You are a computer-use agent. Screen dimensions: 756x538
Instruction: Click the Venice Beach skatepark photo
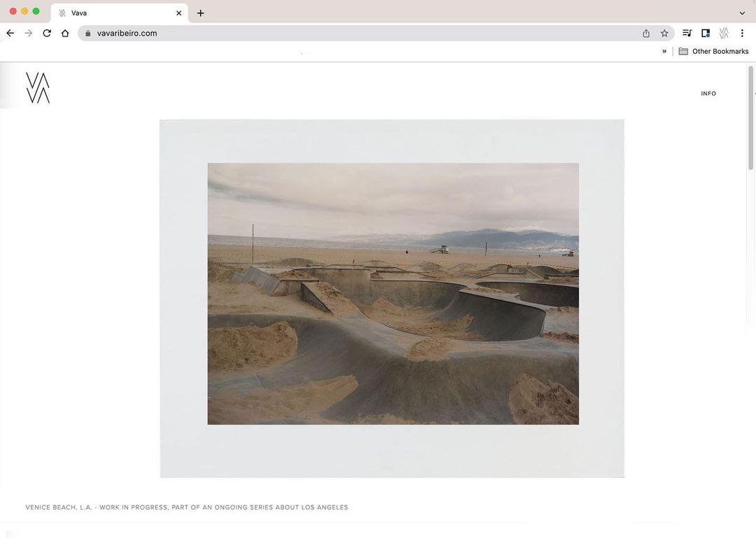[x=393, y=294]
